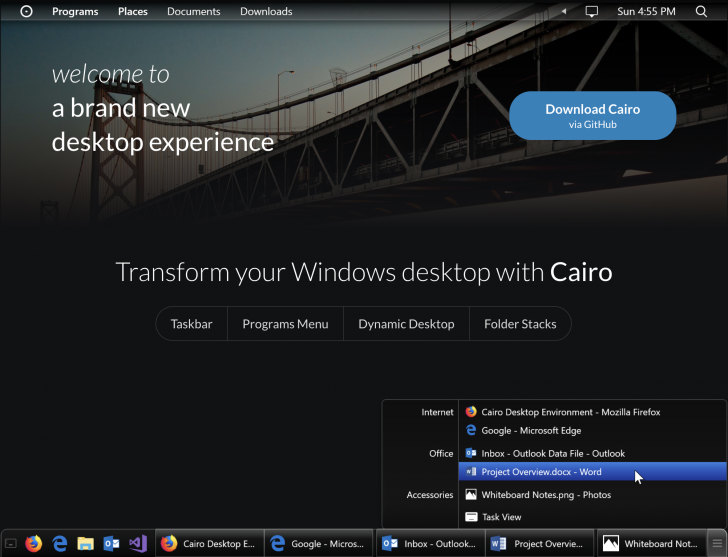Screen dimensions: 728x557
Task: Select Task View in the task list
Action: (x=592, y=517)
